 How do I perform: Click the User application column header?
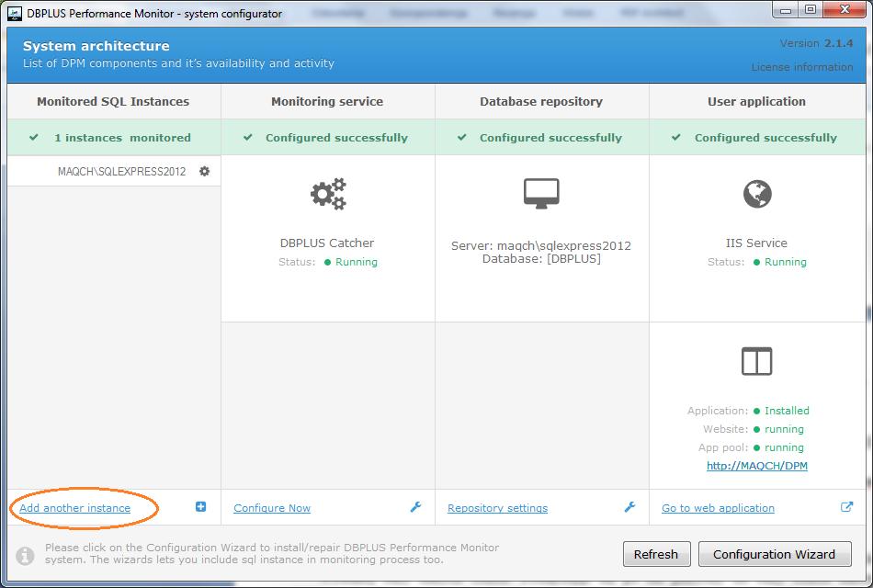[x=756, y=101]
